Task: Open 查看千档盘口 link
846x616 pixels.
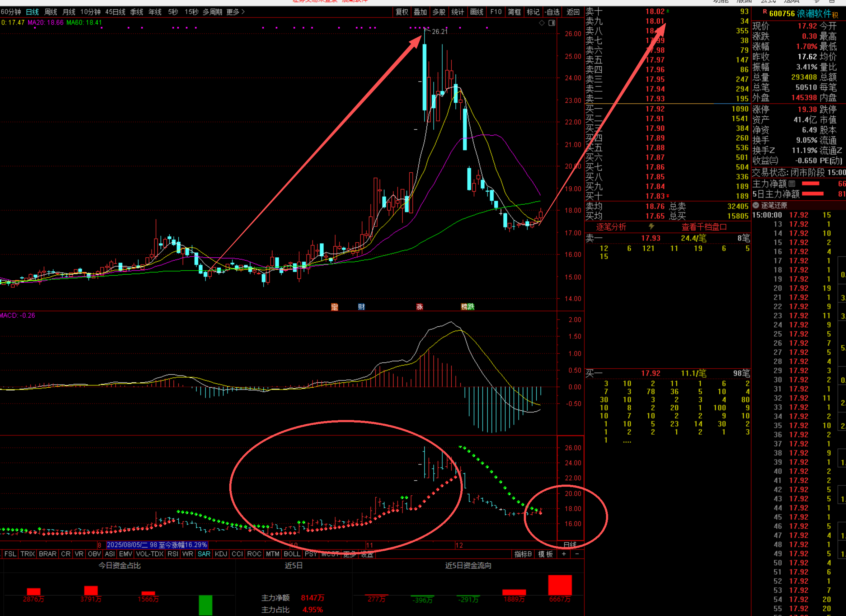Action: click(704, 227)
